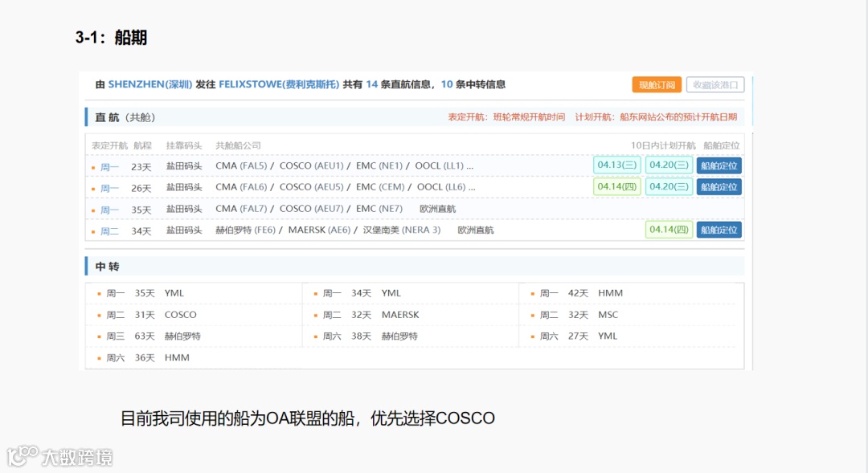Select 04.20(三) sailing date in 23天 row

click(669, 165)
